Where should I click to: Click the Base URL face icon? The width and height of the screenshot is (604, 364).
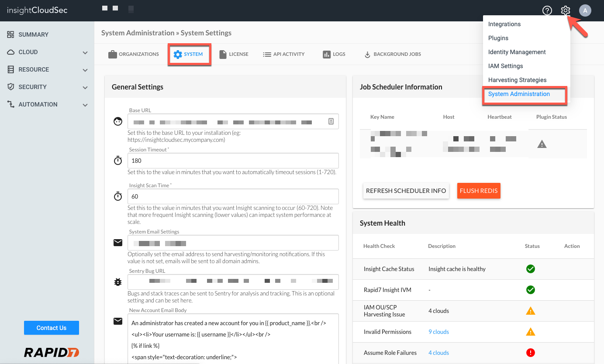pyautogui.click(x=118, y=121)
